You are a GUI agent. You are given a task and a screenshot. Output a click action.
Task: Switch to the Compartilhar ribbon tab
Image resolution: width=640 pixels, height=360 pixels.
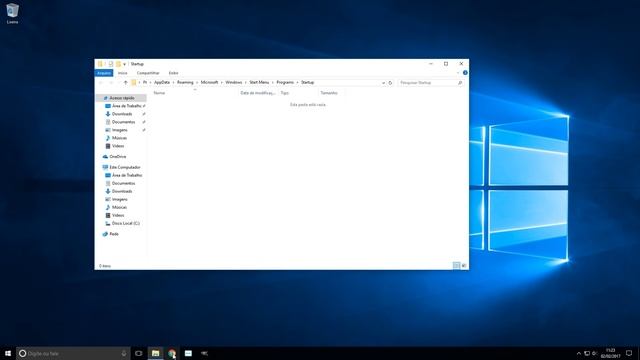tap(148, 73)
